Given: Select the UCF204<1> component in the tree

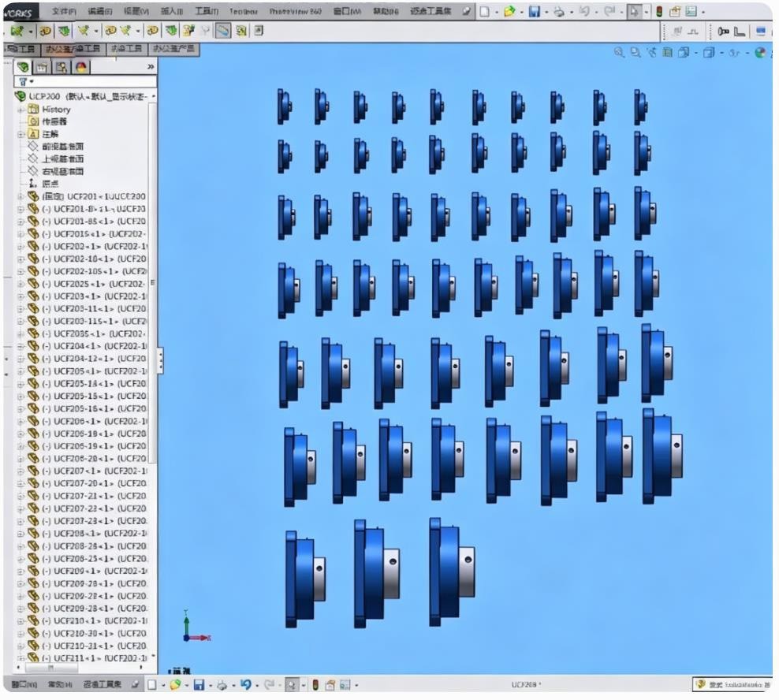Looking at the screenshot, I should click(88, 346).
